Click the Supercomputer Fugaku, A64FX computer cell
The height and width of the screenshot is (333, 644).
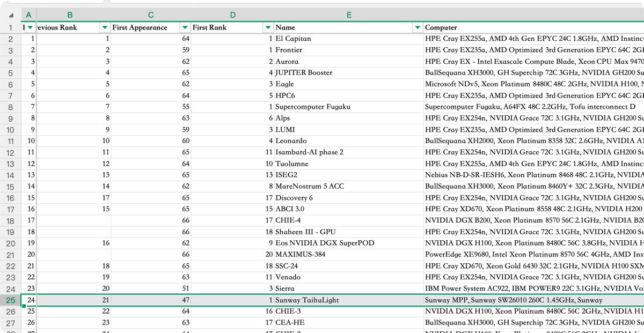(x=533, y=107)
